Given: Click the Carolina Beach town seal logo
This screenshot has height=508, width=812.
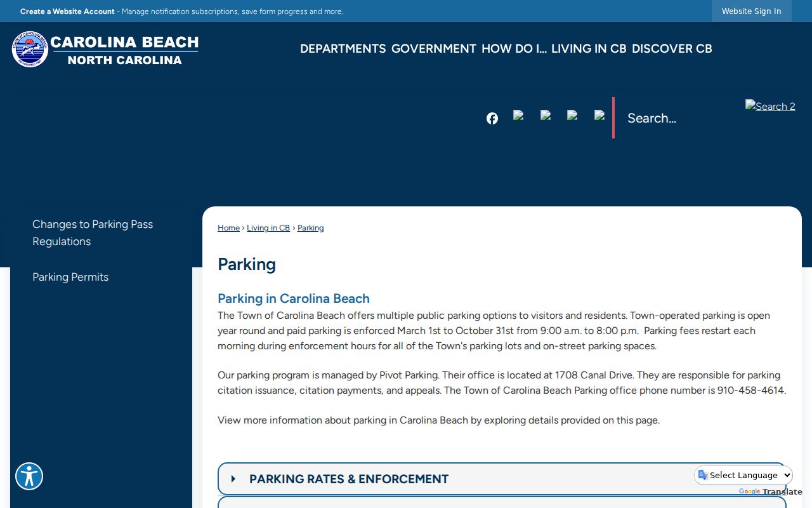Looking at the screenshot, I should 30,49.
